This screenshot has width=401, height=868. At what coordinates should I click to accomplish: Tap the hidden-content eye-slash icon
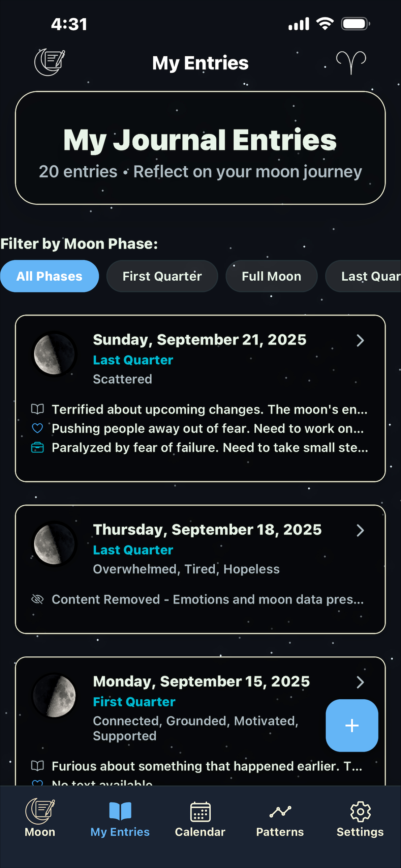tap(37, 599)
